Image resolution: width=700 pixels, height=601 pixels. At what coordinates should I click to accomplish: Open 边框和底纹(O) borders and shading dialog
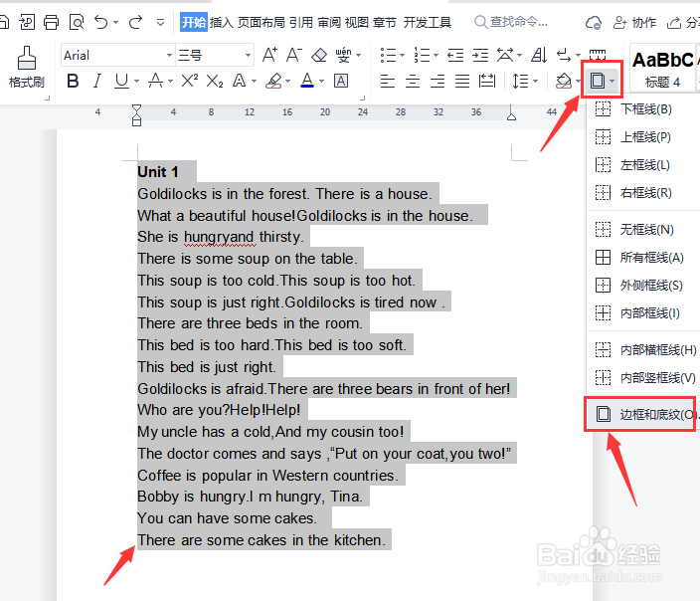641,414
